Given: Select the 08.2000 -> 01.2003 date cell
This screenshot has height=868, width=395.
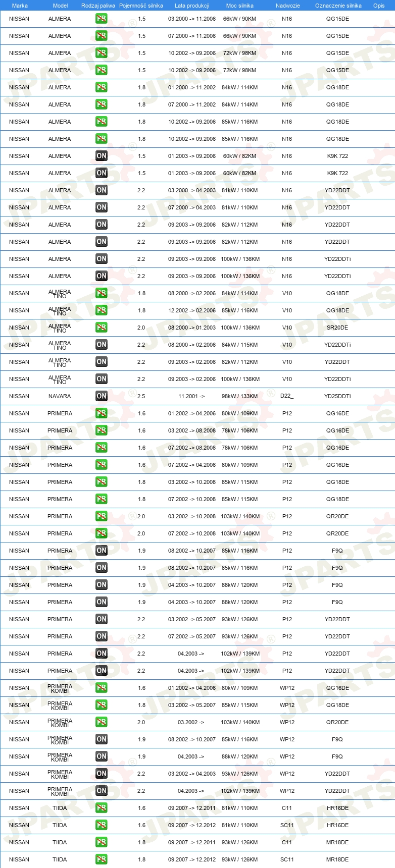Looking at the screenshot, I should [192, 328].
